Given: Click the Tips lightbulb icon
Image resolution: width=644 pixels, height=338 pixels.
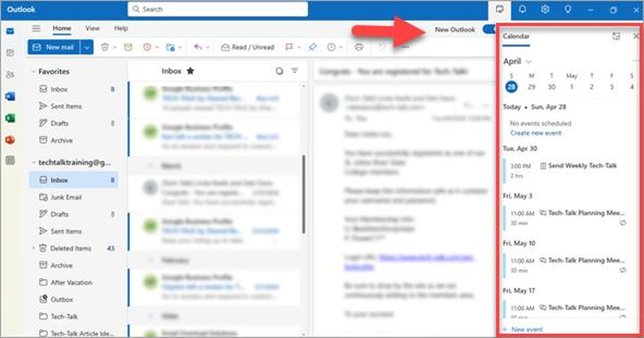Looking at the screenshot, I should 567,9.
